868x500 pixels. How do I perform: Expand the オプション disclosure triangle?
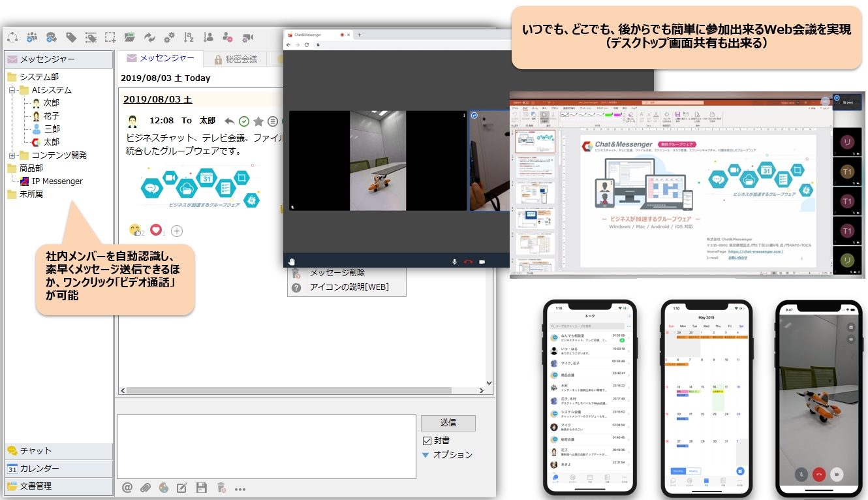426,455
